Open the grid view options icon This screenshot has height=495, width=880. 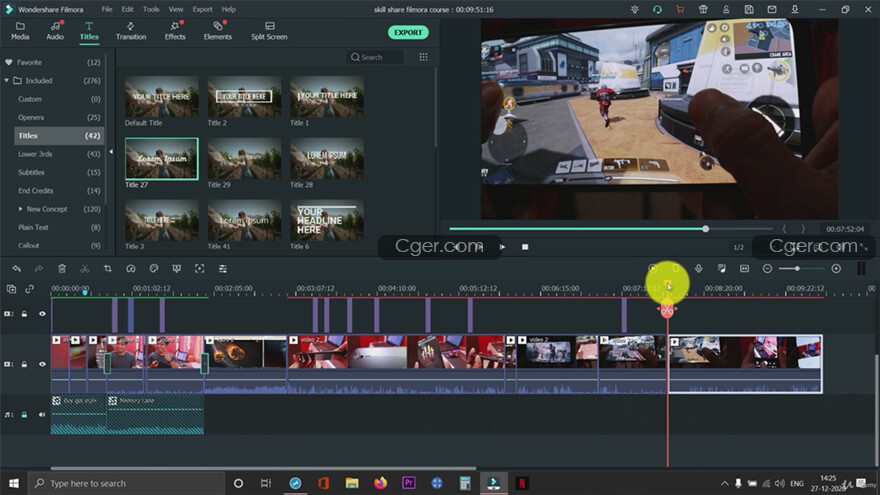tap(423, 57)
